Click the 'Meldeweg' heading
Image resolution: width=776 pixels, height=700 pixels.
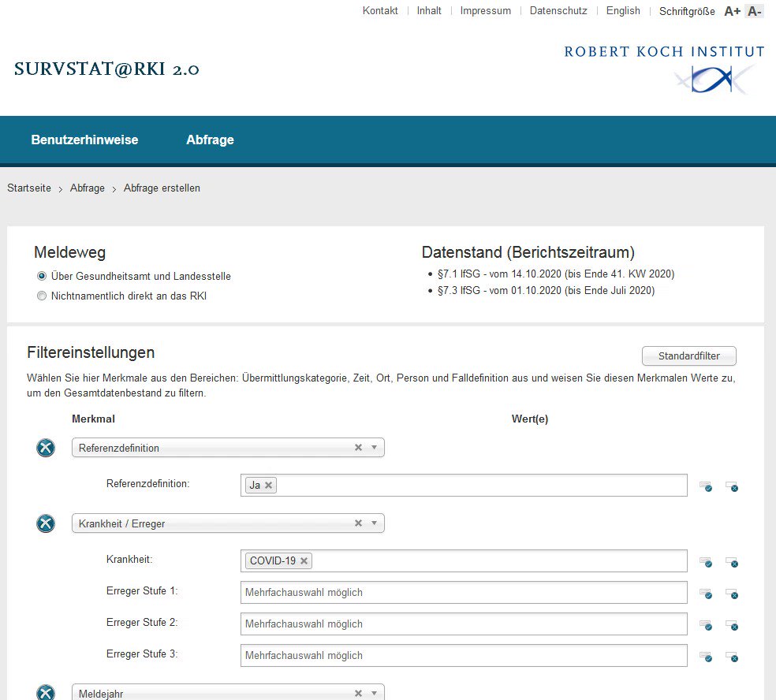[69, 252]
